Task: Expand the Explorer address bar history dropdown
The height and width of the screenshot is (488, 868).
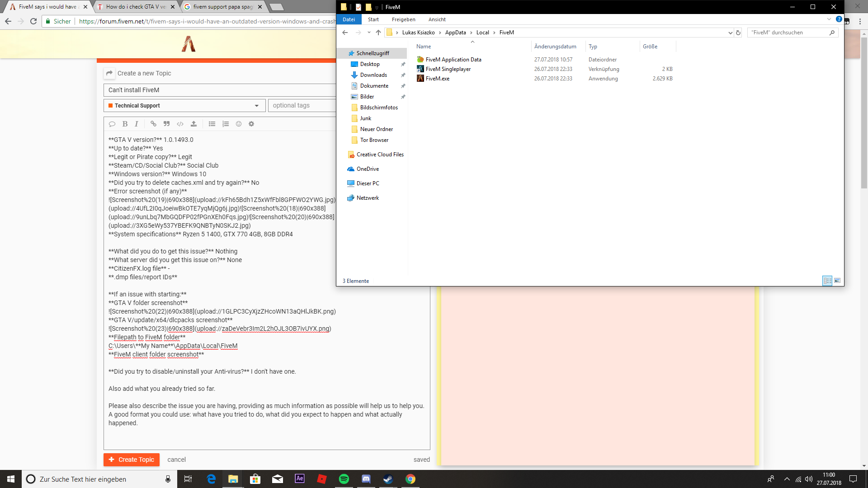Action: (x=730, y=33)
